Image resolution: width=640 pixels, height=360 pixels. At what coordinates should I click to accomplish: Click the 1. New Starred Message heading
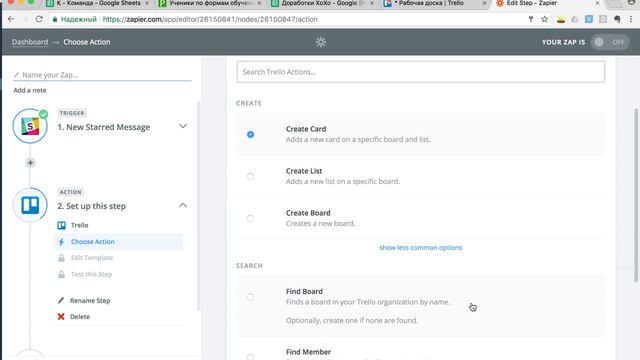click(104, 127)
